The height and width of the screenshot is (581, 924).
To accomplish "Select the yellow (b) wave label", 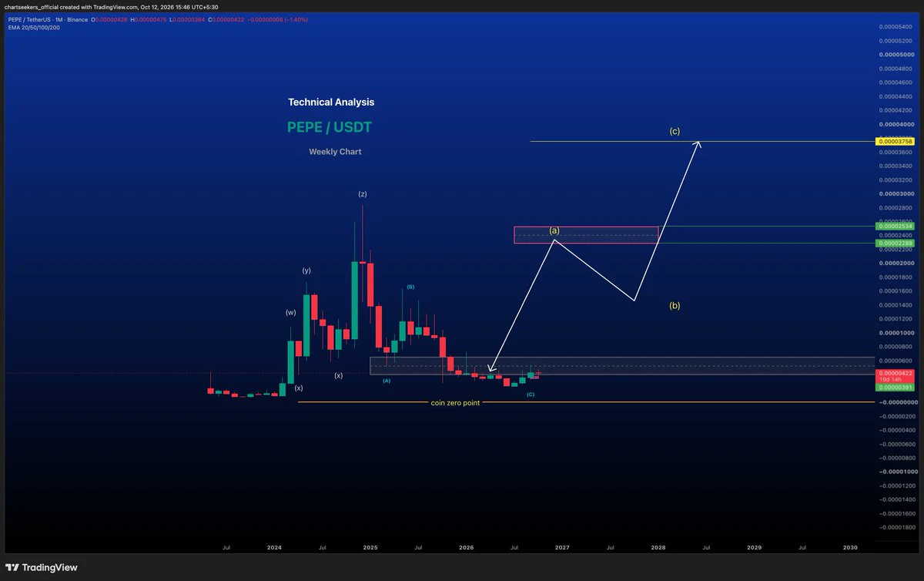I will (x=675, y=306).
